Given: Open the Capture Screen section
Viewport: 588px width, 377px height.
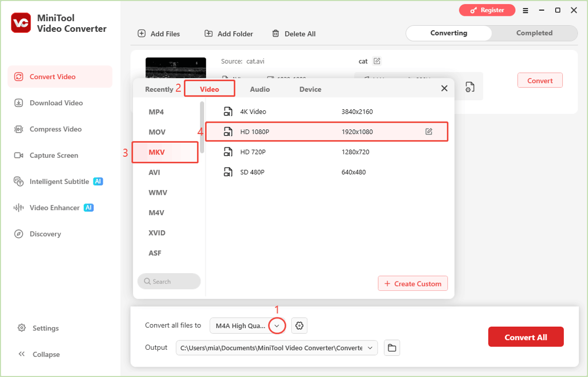Looking at the screenshot, I should pyautogui.click(x=46, y=155).
